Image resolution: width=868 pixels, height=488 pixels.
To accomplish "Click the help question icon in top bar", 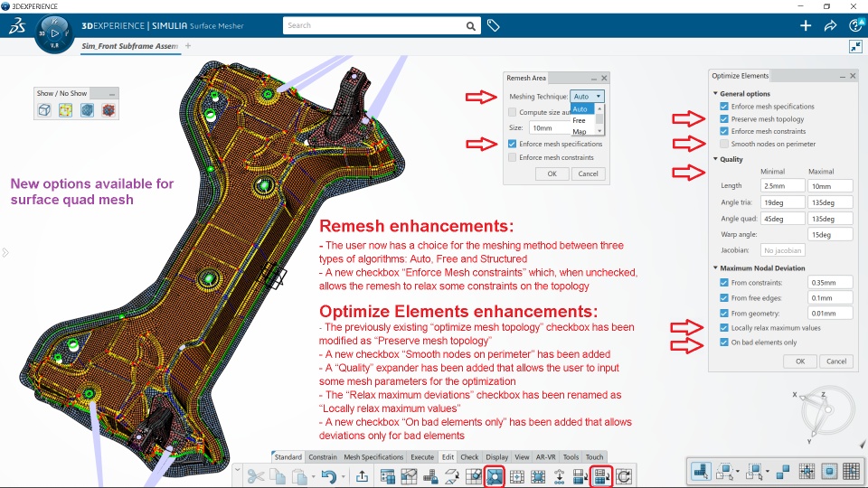I will (x=855, y=25).
